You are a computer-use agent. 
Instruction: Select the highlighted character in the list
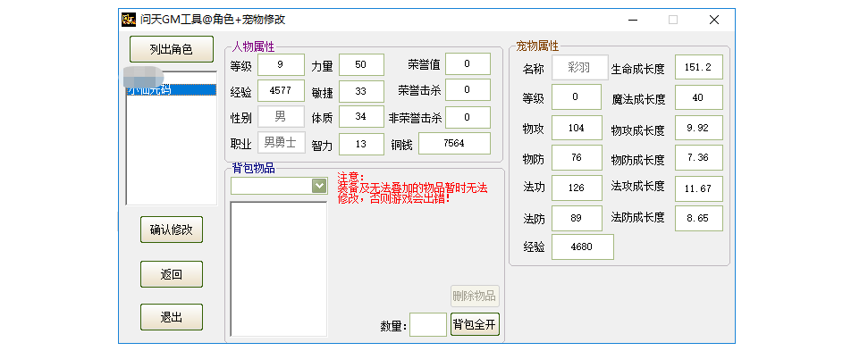click(x=171, y=89)
